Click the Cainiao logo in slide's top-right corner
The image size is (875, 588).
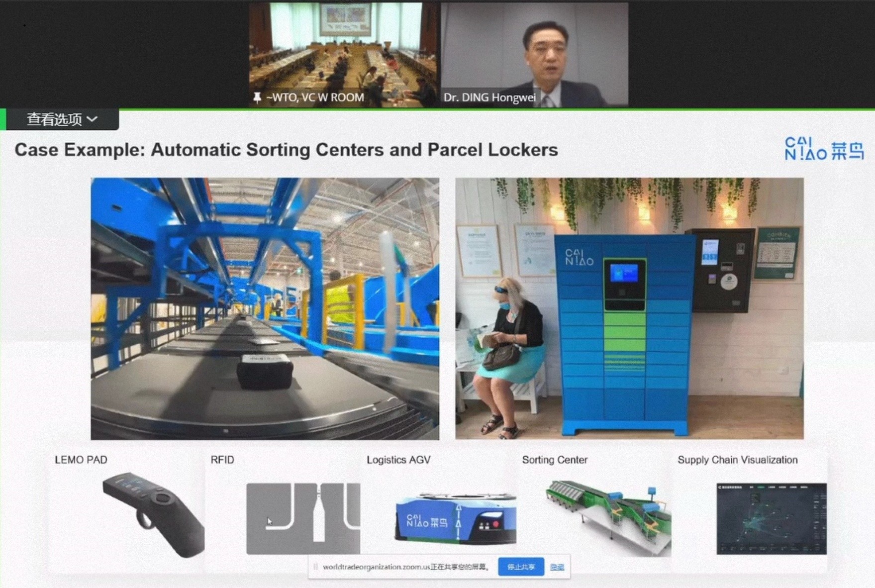(x=824, y=149)
